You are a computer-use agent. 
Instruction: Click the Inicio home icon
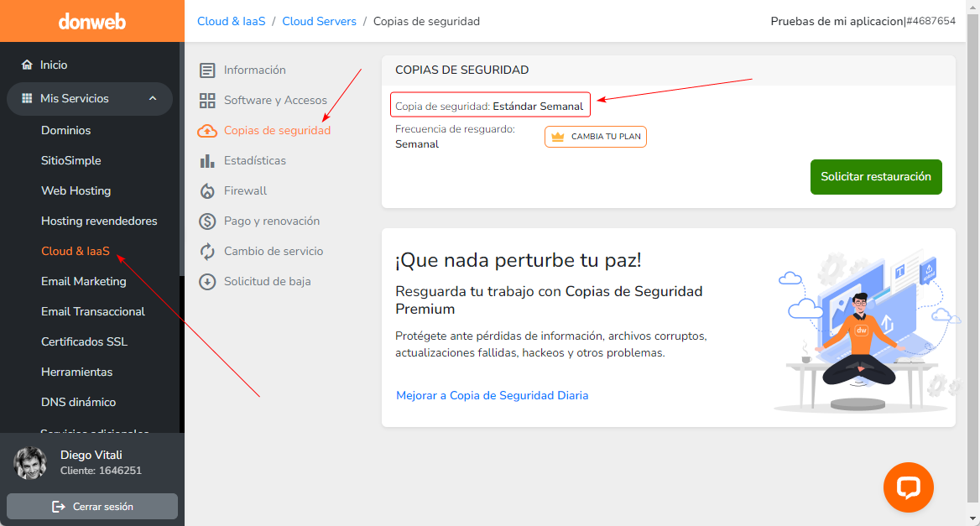point(27,65)
